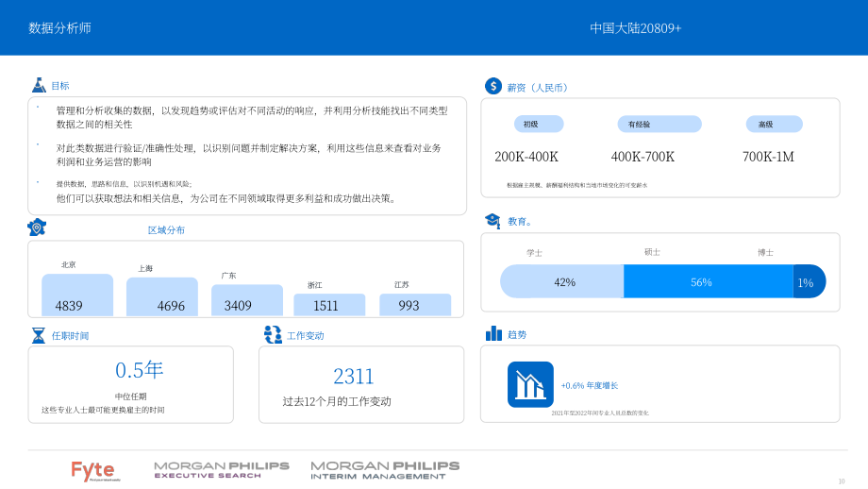Click the 2021年至2022年 trend footnote
The width and height of the screenshot is (868, 489).
(600, 413)
